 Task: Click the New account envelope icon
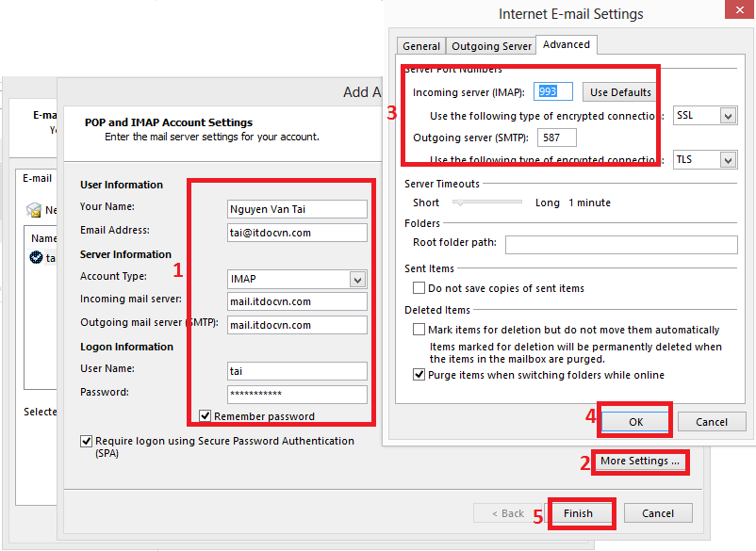tap(35, 210)
